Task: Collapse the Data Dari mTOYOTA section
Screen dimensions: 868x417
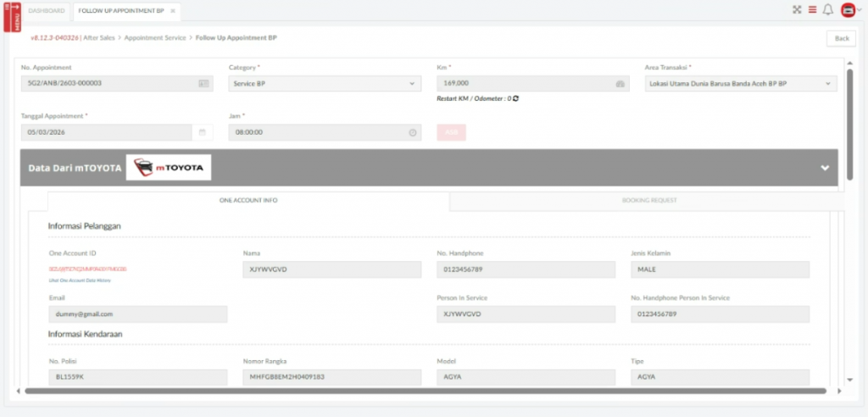Action: 825,168
